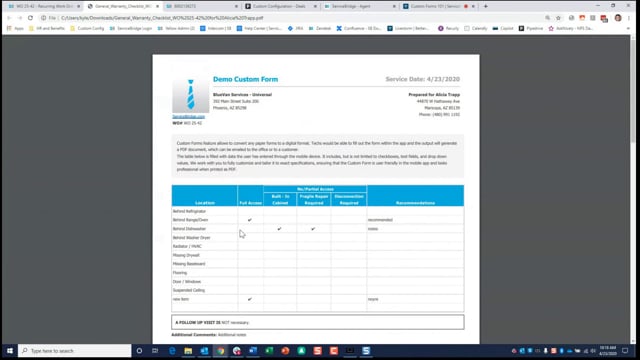The image size is (640, 360).
Task: Click the Full Access checkmark for new item
Action: [250, 299]
